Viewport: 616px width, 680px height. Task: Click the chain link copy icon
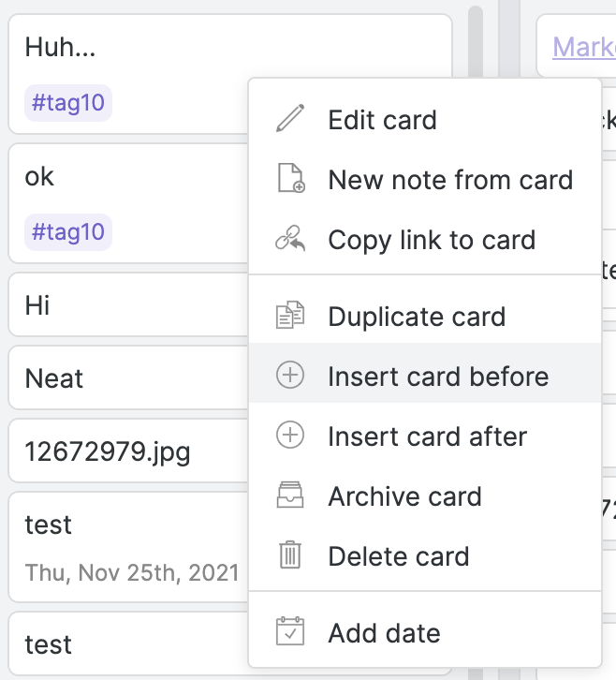[290, 238]
